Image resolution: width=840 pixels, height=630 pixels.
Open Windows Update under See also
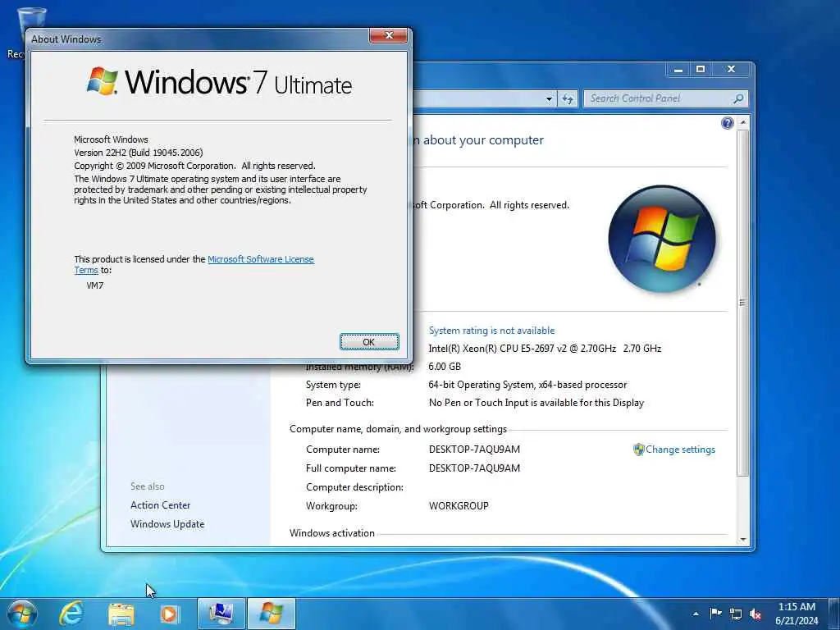click(167, 524)
